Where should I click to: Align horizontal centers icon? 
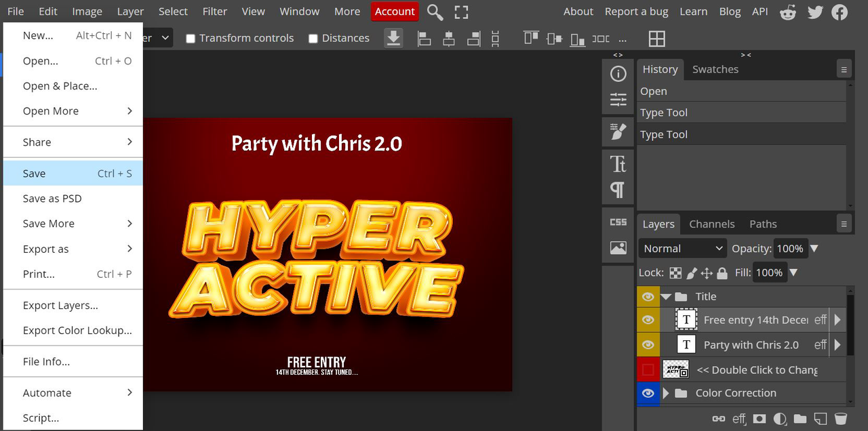[449, 39]
